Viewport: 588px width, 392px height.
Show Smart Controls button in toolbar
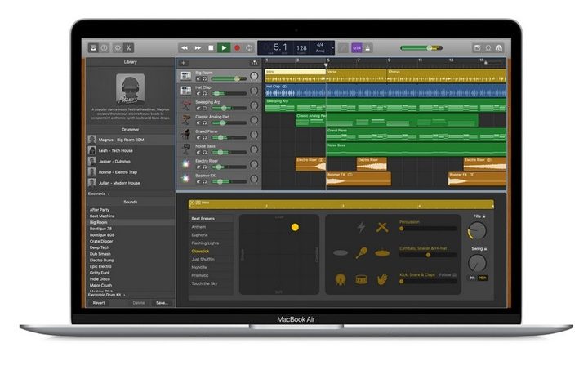118,47
